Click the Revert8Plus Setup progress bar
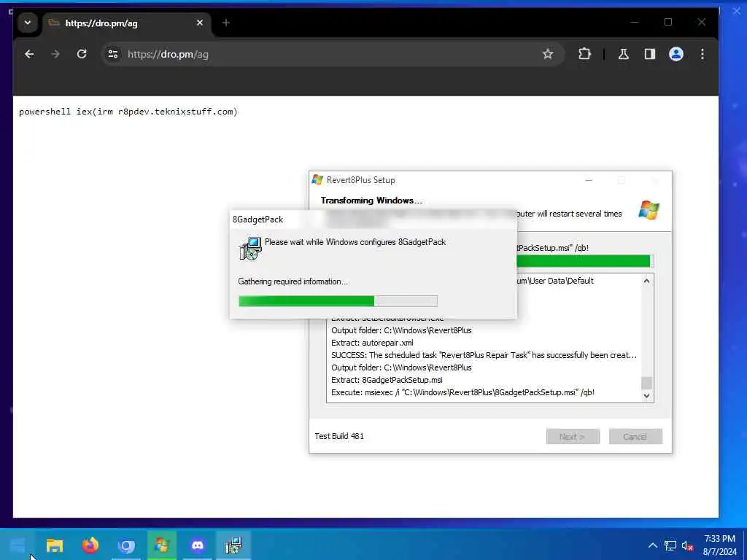This screenshot has width=747, height=560. 585,261
